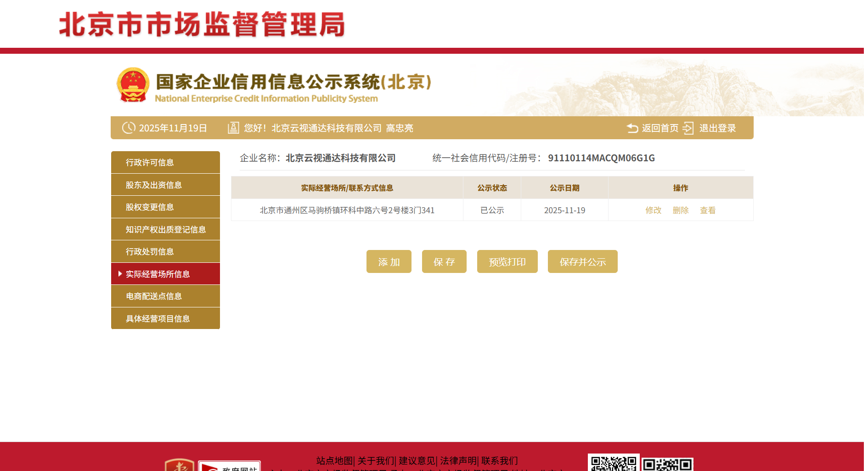Click 查看 link in the address row

coord(708,210)
